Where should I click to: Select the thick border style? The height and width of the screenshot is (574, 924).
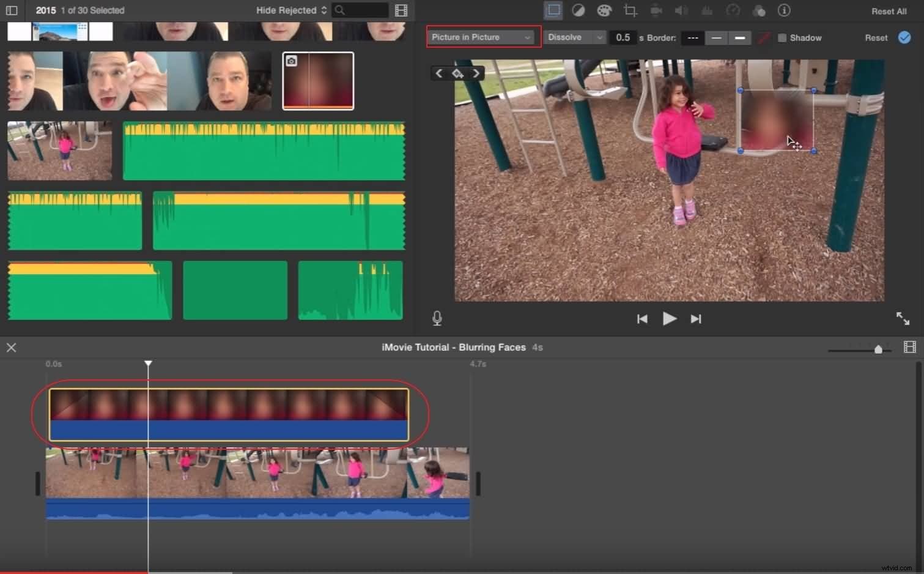[x=739, y=37]
